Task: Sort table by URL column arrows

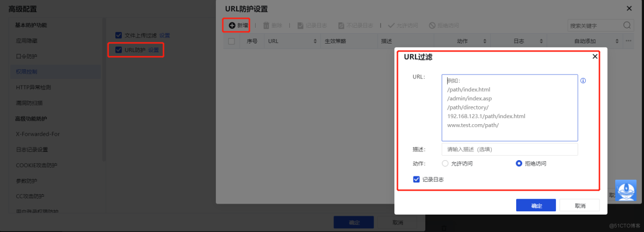Action: (315, 41)
